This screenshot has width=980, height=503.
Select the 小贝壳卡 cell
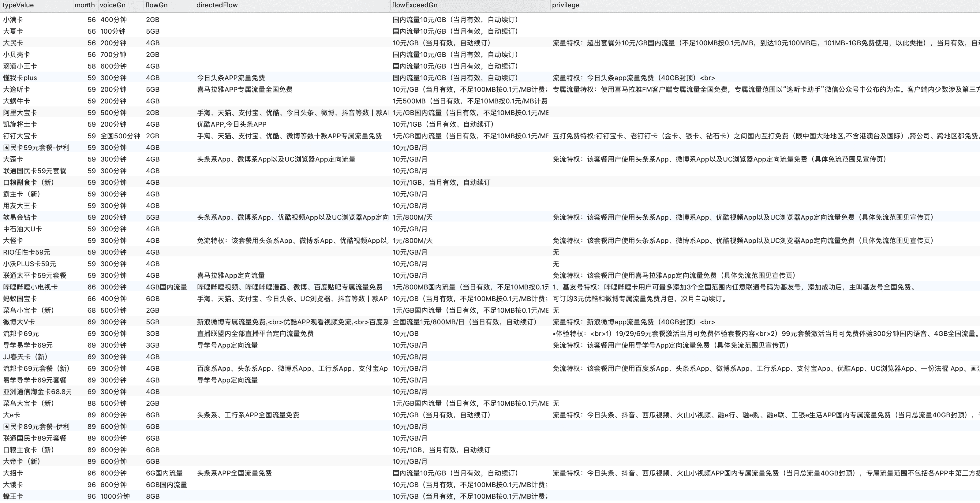(16, 54)
